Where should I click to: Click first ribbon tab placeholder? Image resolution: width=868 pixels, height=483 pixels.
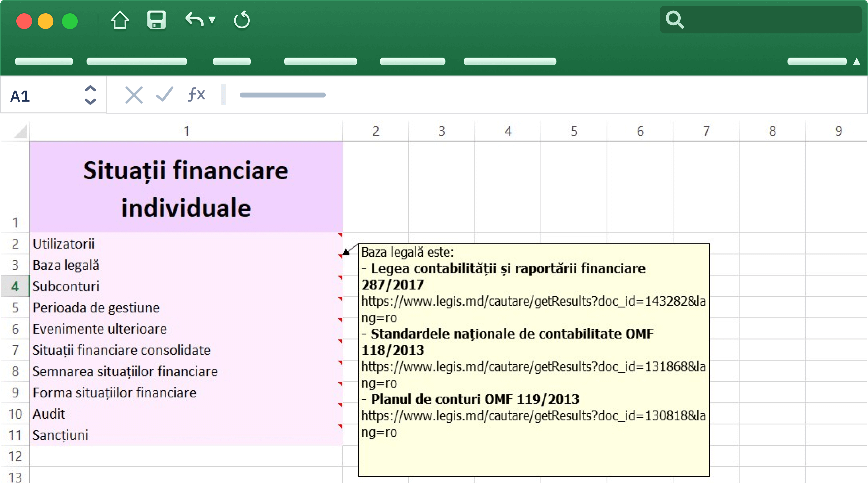tap(44, 62)
